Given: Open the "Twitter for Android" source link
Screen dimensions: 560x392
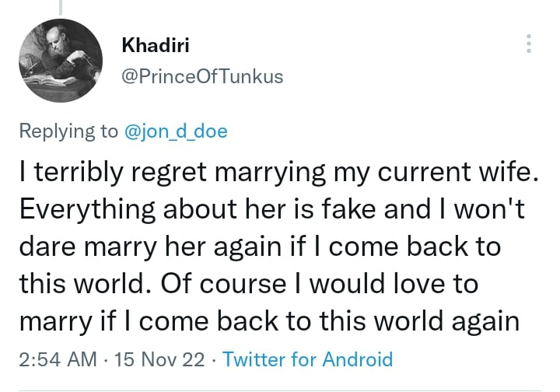Looking at the screenshot, I should click(307, 359).
